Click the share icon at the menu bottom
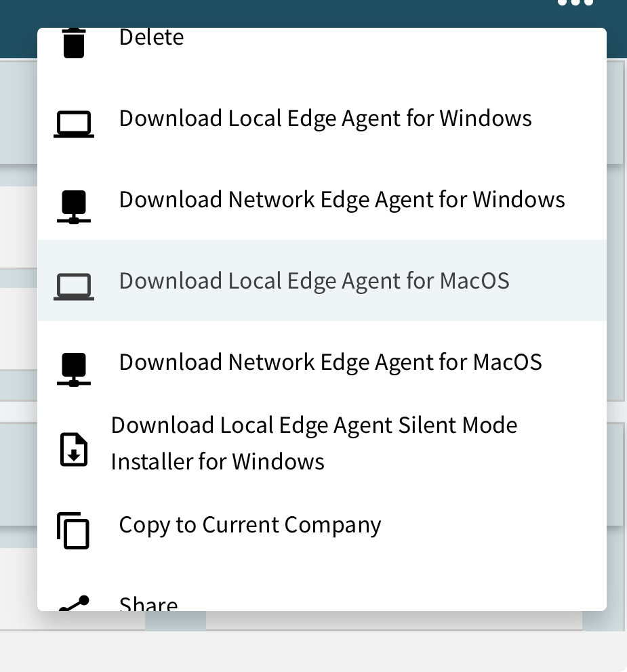The image size is (627, 672). coord(74,604)
